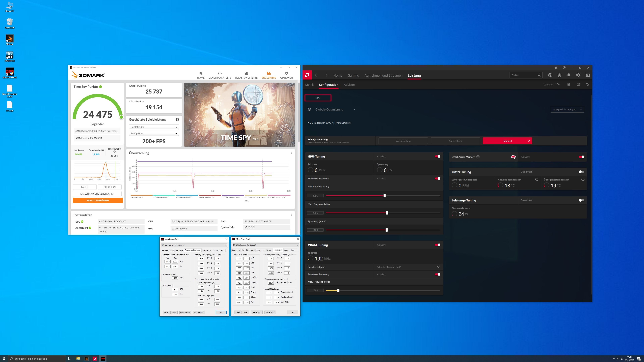This screenshot has width=644, height=362.
Task: Open AMD web browser globe icon
Action: pos(550,75)
